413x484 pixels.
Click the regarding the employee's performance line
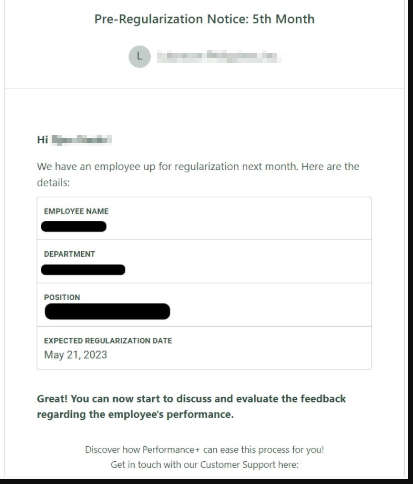[135, 414]
